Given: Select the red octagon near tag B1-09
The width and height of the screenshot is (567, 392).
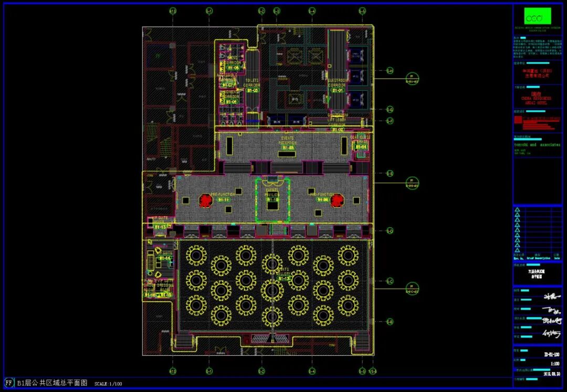Looking at the screenshot, I should (x=337, y=200).
